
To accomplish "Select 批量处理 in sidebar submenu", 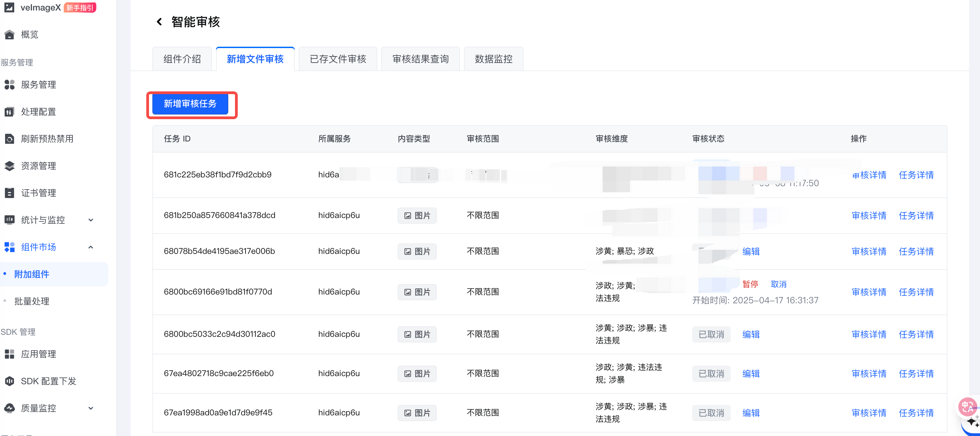I will (31, 301).
